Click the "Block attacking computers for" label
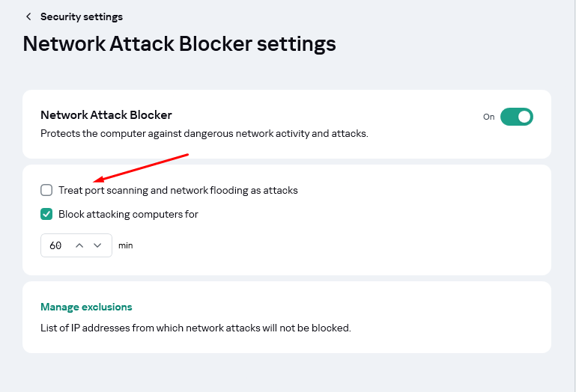Screen dimensions: 576x392 (x=128, y=214)
